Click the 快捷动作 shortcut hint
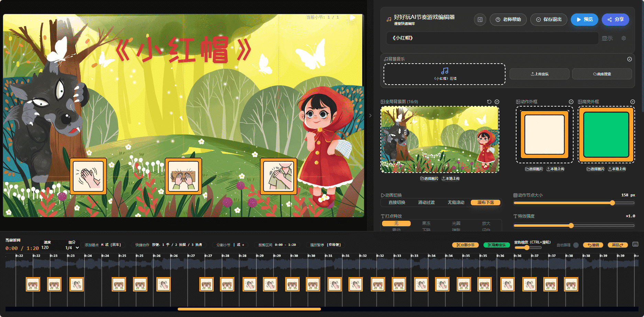644x317 pixels. point(169,245)
